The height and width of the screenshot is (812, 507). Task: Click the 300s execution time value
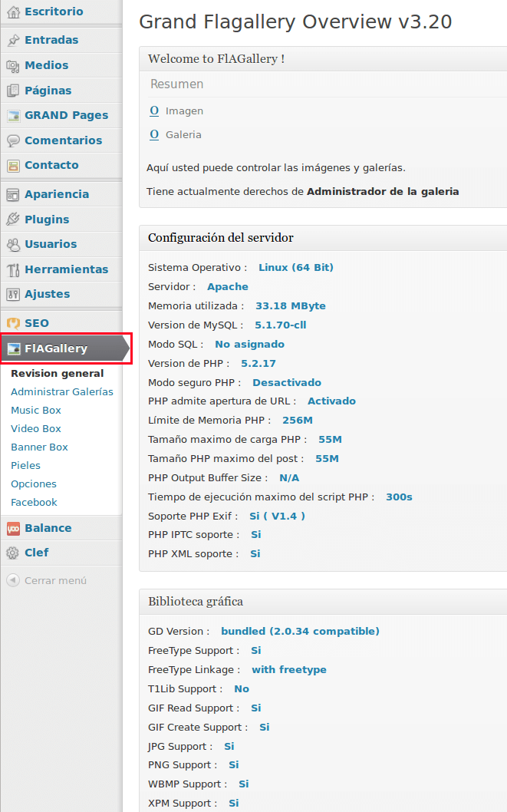[x=399, y=497]
